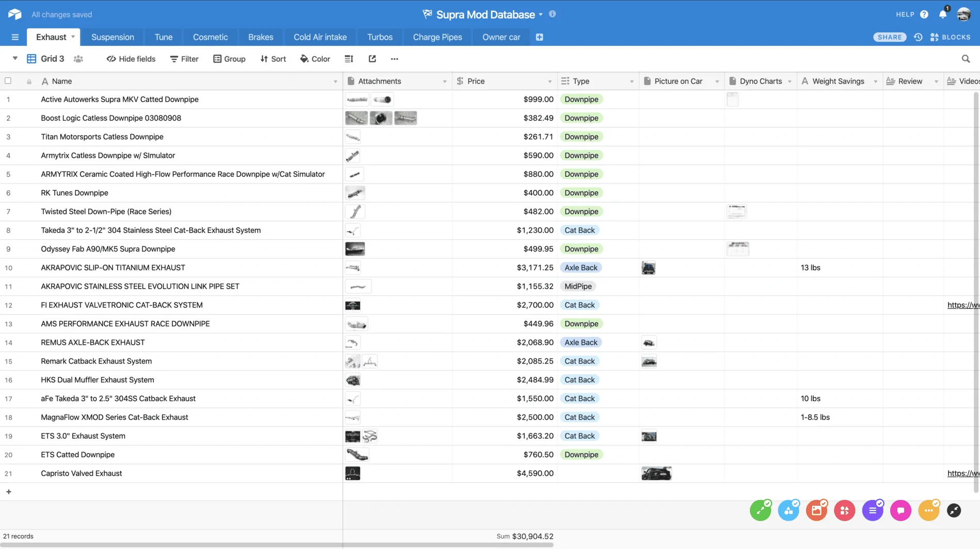Switch to the Cosmetic tab

click(210, 37)
